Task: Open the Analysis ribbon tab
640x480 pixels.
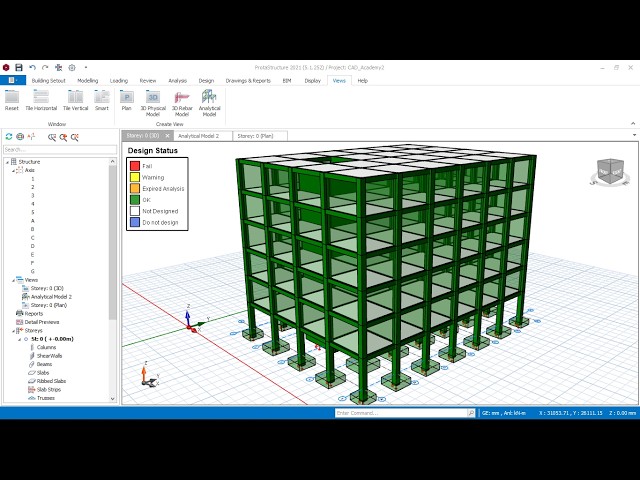Action: click(178, 81)
